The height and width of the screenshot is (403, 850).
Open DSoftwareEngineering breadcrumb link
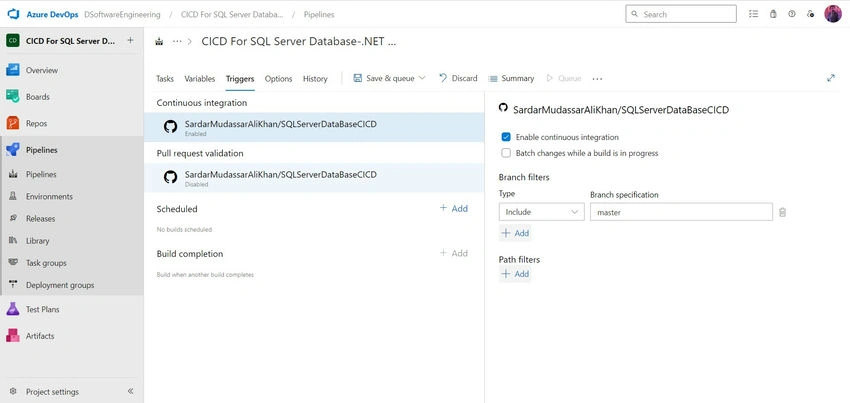pyautogui.click(x=123, y=15)
